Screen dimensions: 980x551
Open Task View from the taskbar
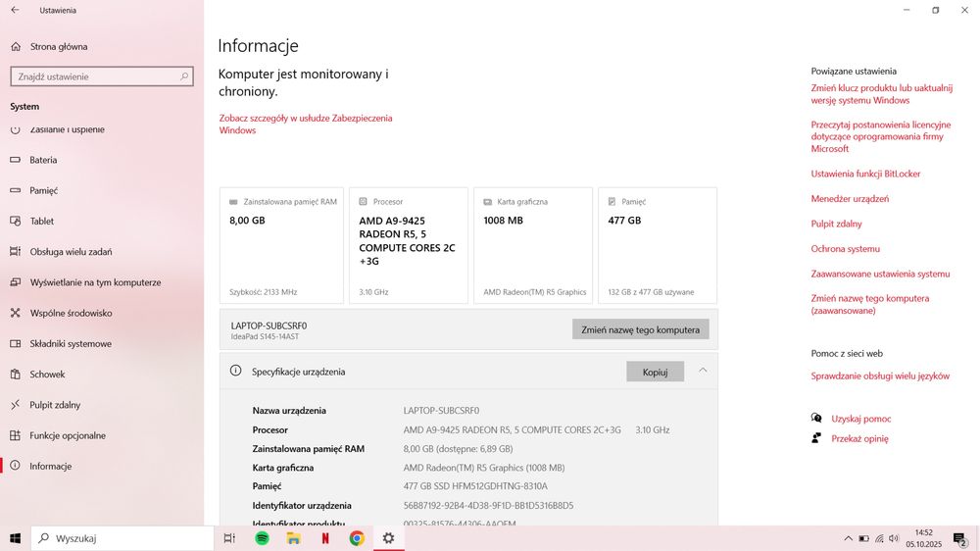click(229, 538)
